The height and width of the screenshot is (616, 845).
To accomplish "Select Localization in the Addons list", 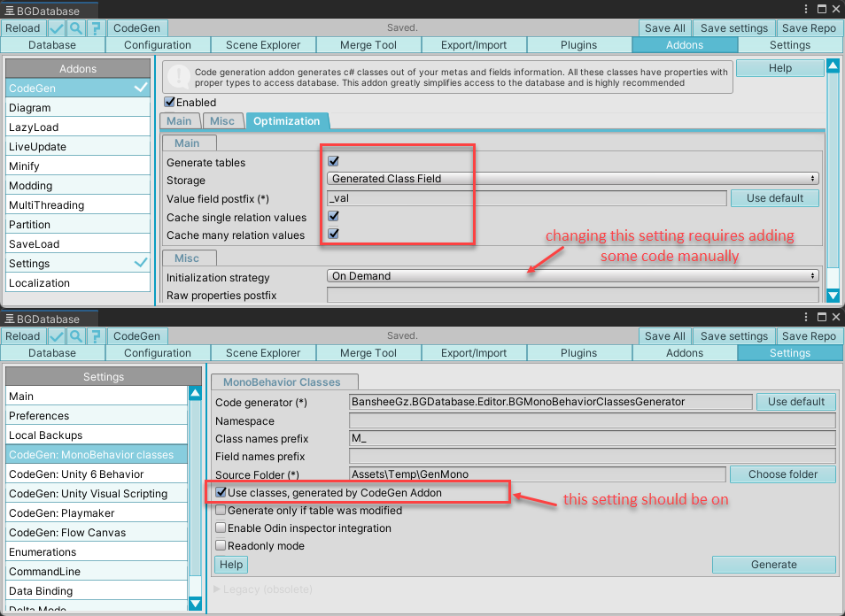I will tap(78, 282).
